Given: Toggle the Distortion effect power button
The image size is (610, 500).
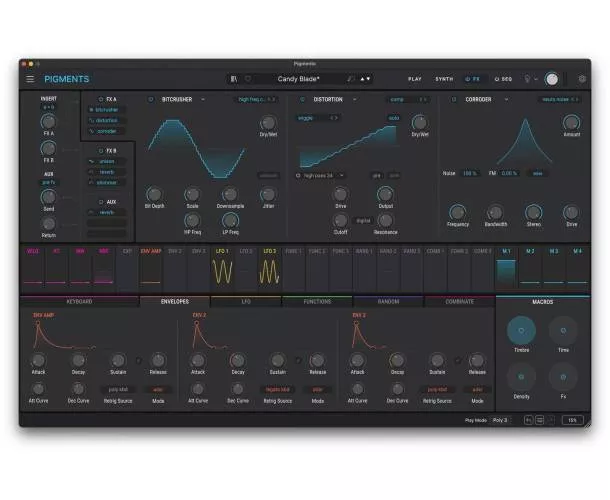Looking at the screenshot, I should (302, 100).
